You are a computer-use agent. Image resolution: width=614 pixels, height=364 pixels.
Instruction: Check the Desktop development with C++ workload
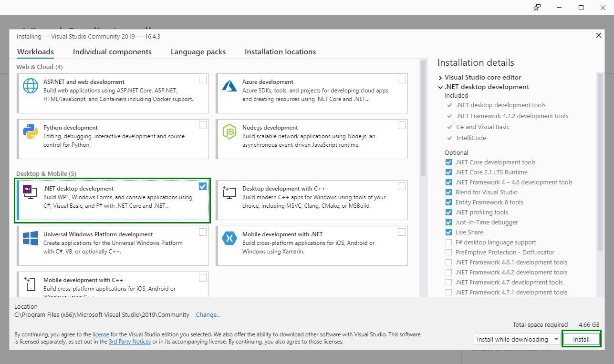pos(402,186)
